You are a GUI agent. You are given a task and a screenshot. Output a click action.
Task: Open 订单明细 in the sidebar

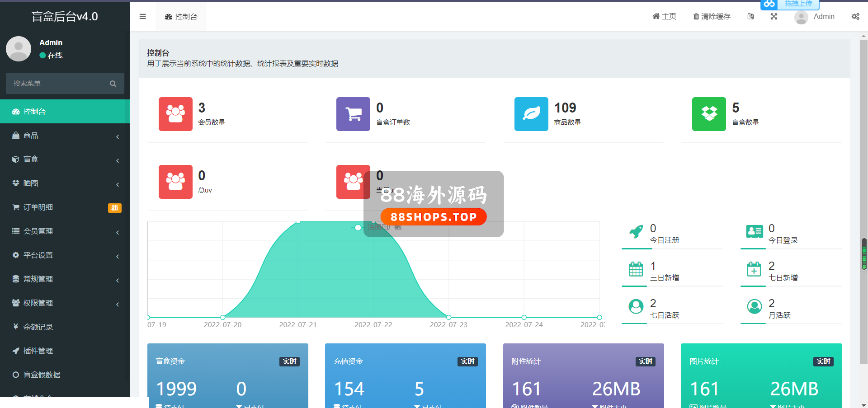tap(65, 207)
